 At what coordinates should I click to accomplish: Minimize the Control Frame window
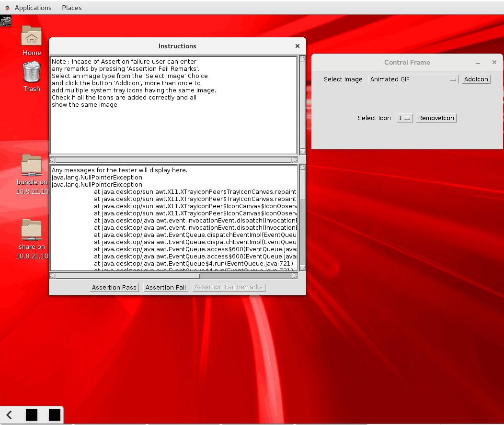(478, 63)
